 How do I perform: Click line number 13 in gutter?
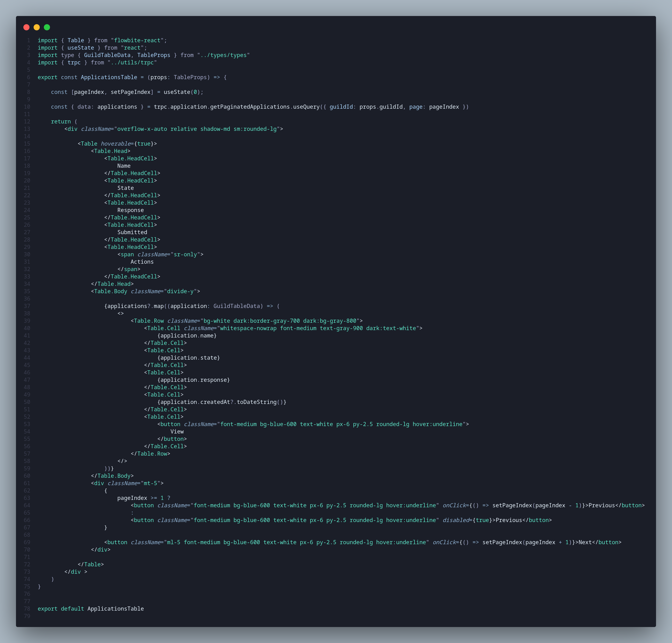(x=27, y=129)
